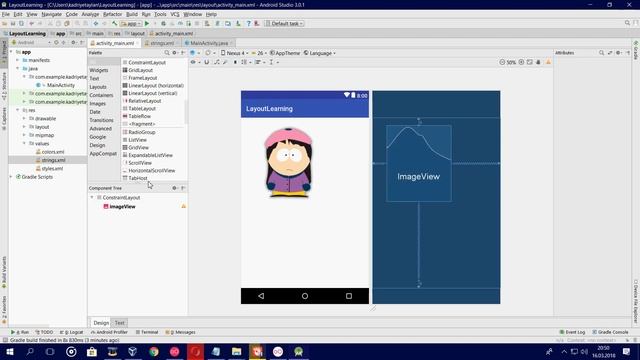This screenshot has height=360, width=640.
Task: Show warnings and errors triangle icon
Action: (x=548, y=62)
